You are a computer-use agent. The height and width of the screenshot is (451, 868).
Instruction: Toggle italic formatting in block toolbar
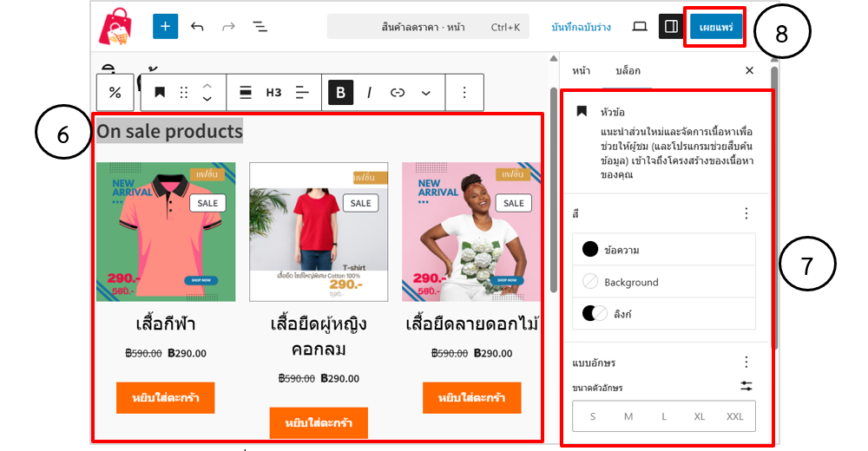point(369,92)
